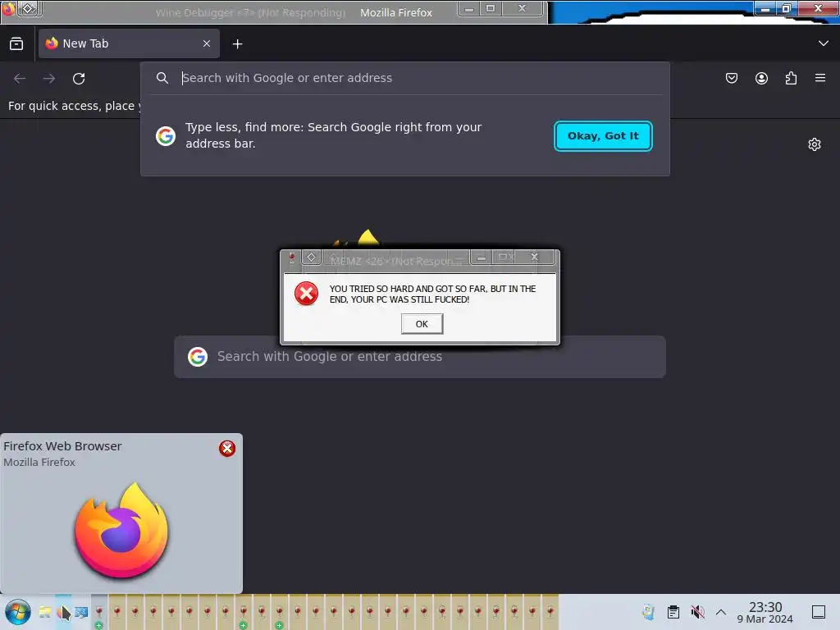Minimize the MEMZ dialog window
This screenshot has height=630, width=840.
coord(482,258)
